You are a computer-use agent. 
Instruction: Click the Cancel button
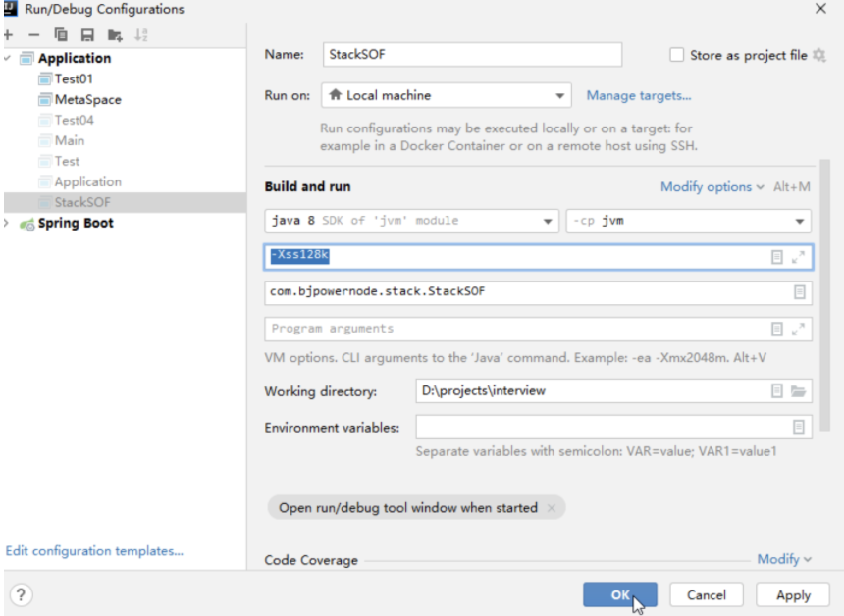coord(707,595)
